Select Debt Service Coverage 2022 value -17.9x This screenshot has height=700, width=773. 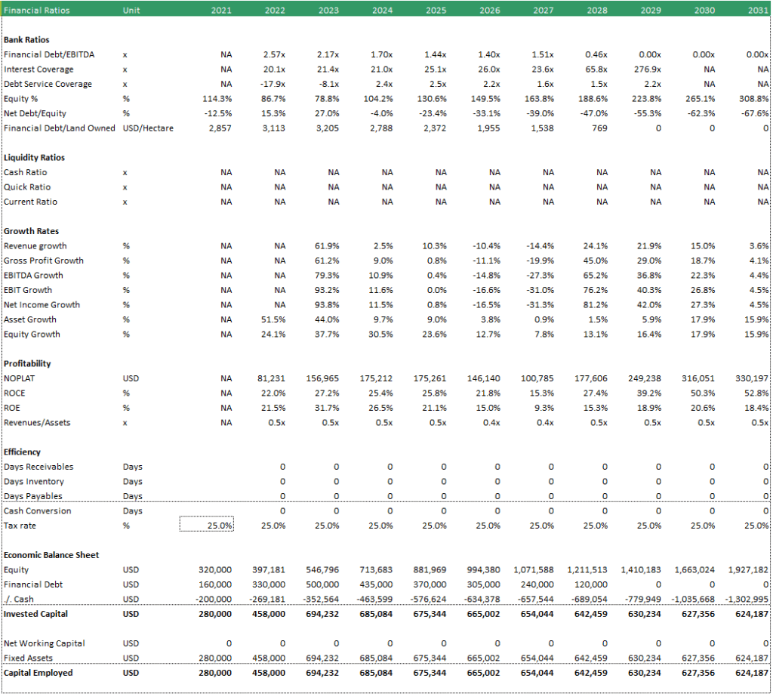point(273,85)
